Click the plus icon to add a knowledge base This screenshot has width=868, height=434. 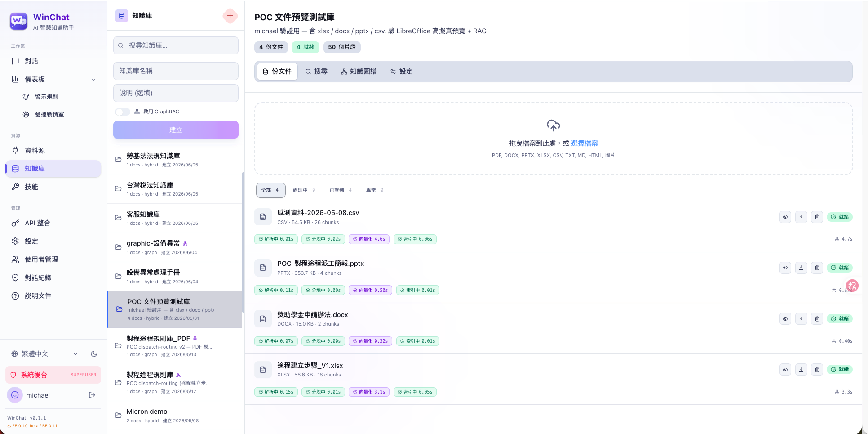[x=230, y=16]
